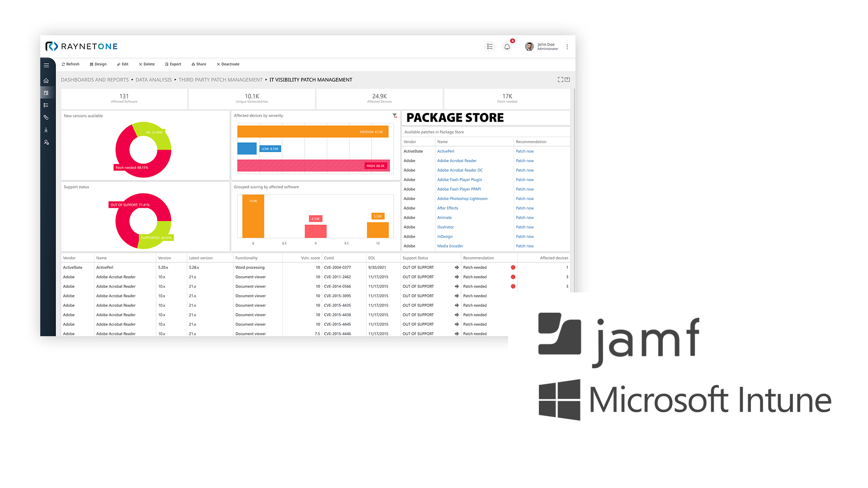Viewport: 868px width, 488px height.
Task: Clear filter on Affected devices by severity
Action: (395, 116)
